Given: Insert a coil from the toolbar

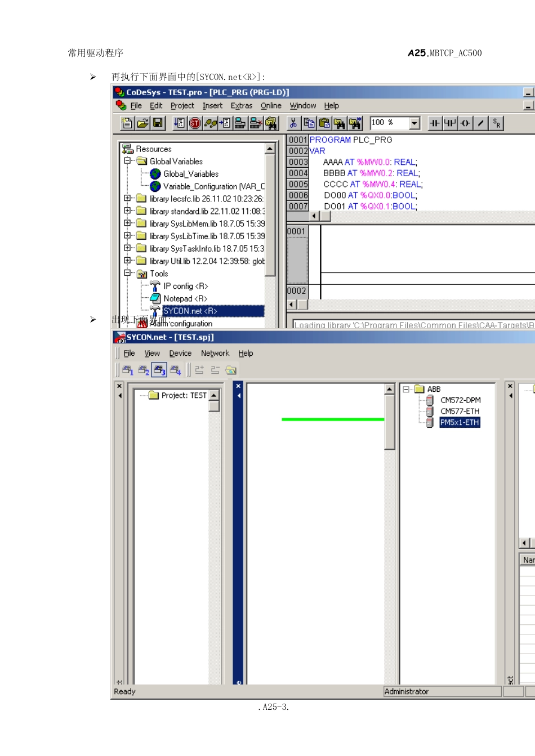Looking at the screenshot, I should coord(465,123).
